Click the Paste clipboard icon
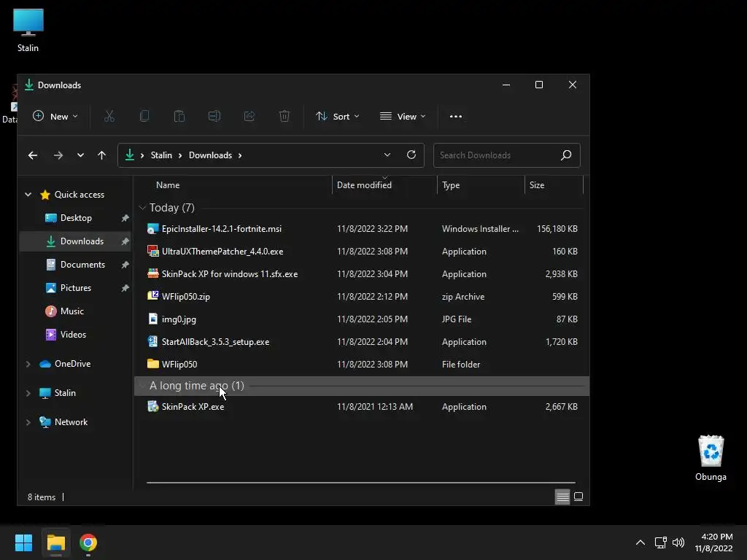747x560 pixels. [179, 116]
